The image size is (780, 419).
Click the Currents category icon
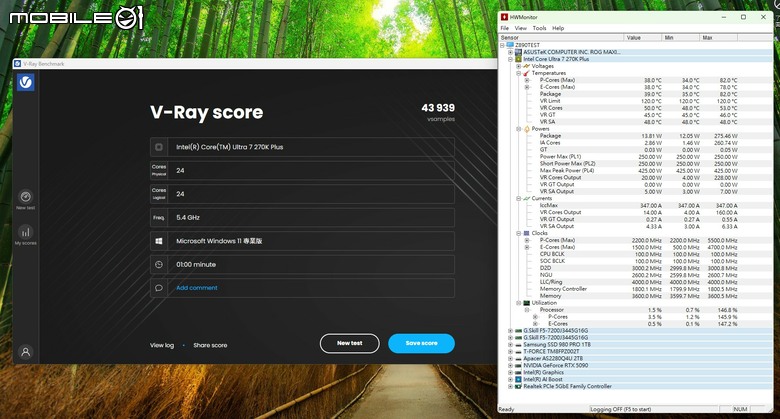click(x=526, y=198)
